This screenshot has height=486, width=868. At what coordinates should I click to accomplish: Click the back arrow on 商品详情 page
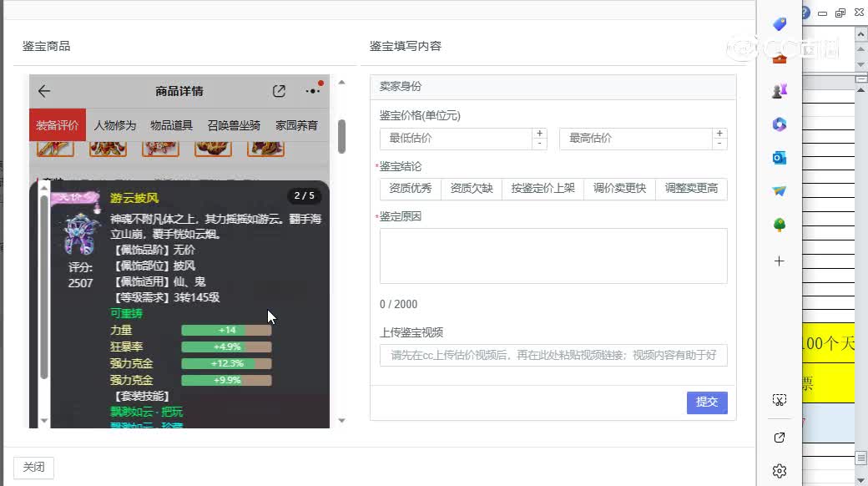click(x=44, y=91)
